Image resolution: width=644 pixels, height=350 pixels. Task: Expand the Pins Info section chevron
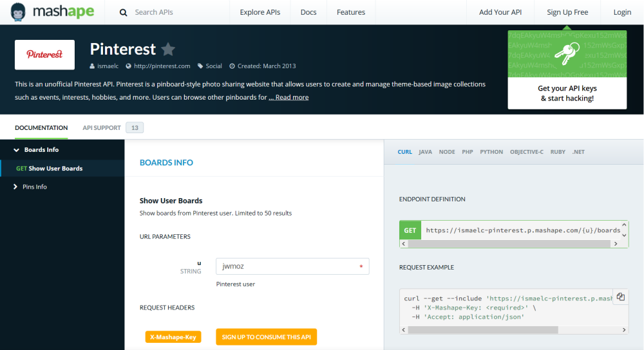(x=15, y=187)
